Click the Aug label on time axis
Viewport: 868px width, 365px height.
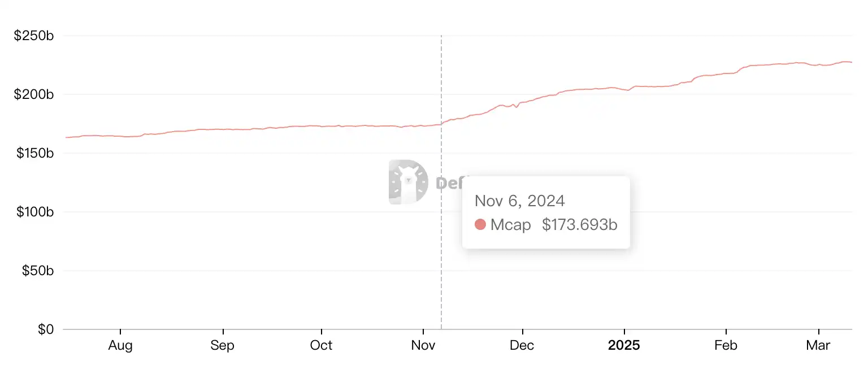pyautogui.click(x=120, y=345)
